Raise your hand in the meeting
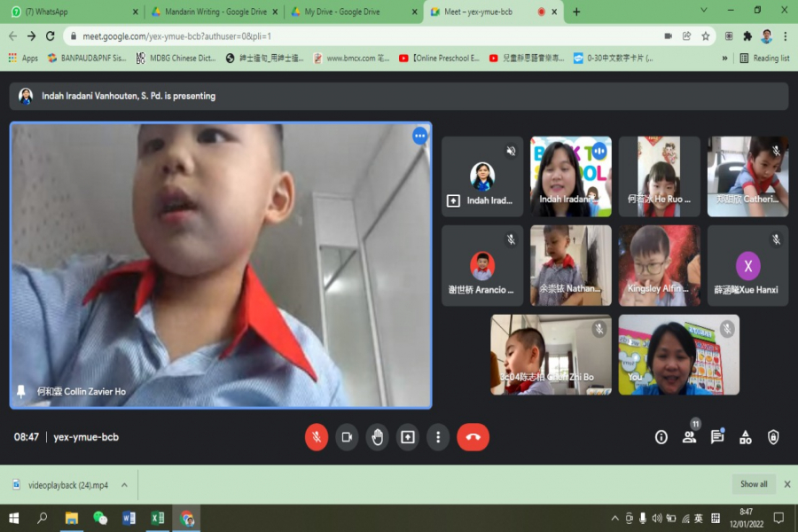This screenshot has width=798, height=532. coord(377,436)
